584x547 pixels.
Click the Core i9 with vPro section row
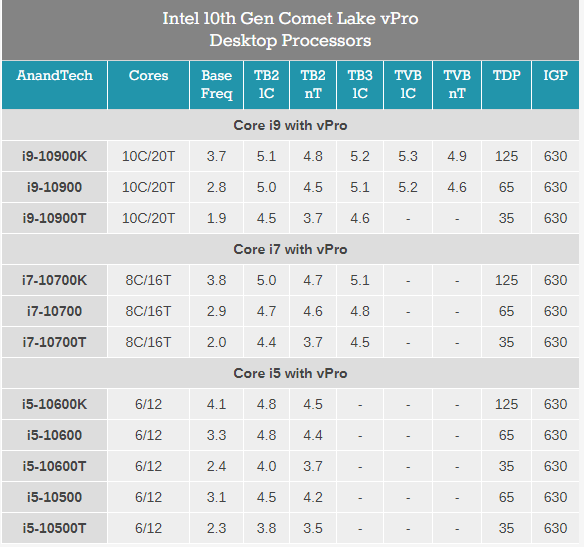pyautogui.click(x=290, y=125)
